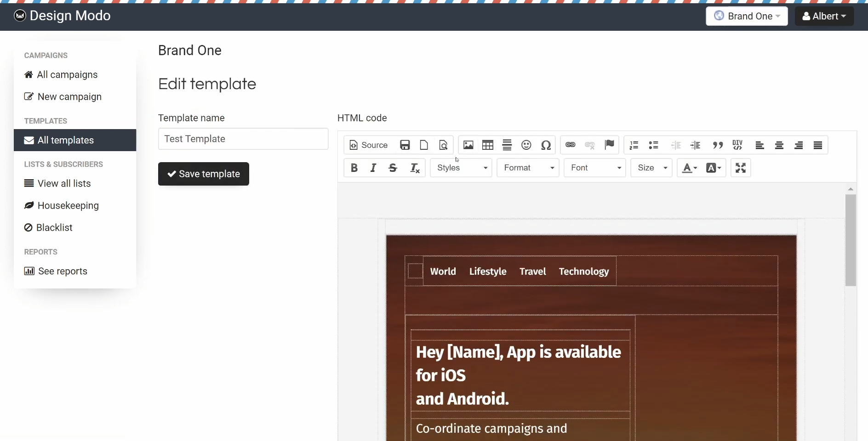Open the Format dropdown
Viewport: 868px width, 441px height.
click(x=528, y=168)
